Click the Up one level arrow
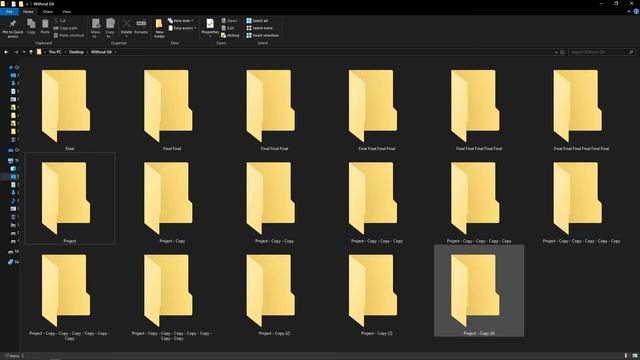640x360 pixels. click(31, 52)
